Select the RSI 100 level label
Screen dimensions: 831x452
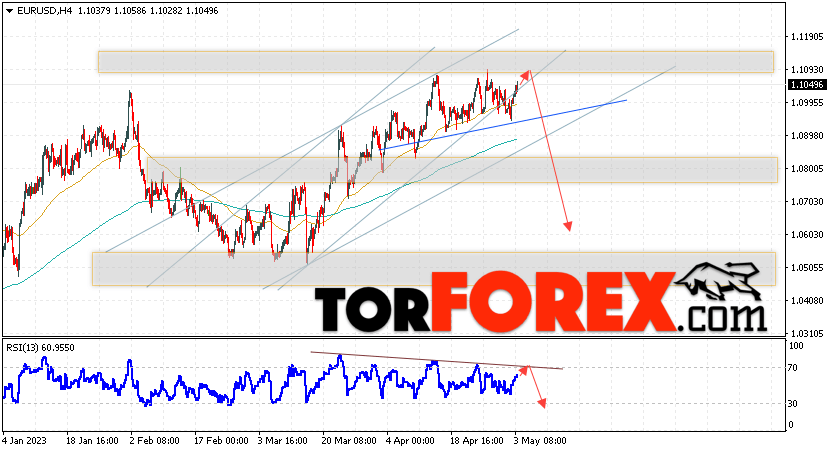[796, 346]
